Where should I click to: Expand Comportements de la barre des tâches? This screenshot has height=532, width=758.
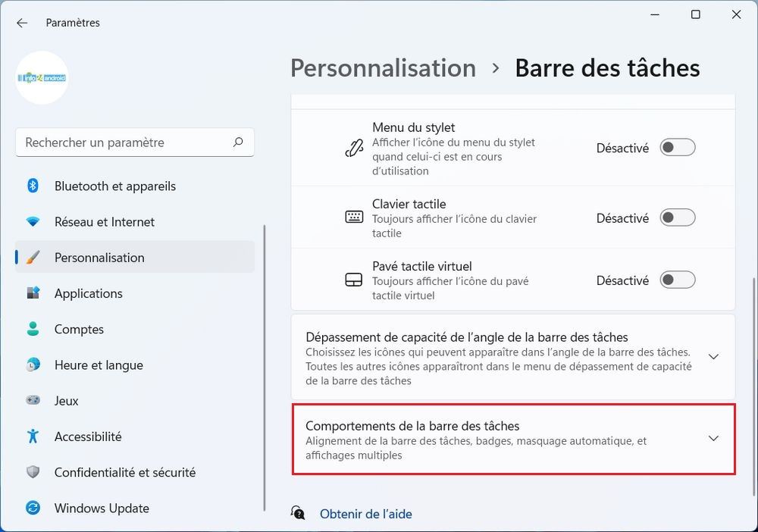(x=713, y=439)
